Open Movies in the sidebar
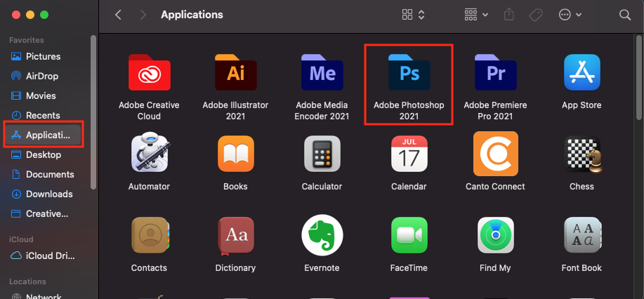This screenshot has height=299, width=644. [43, 95]
